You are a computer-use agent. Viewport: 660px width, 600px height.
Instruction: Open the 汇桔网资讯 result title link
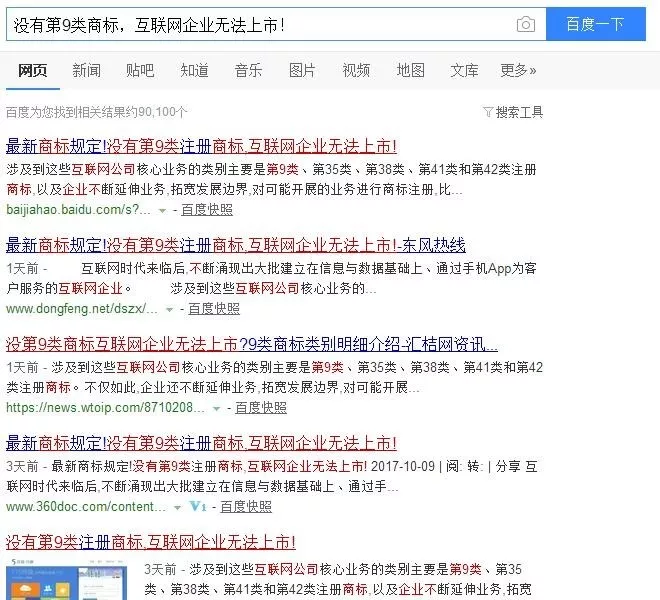pyautogui.click(x=252, y=344)
